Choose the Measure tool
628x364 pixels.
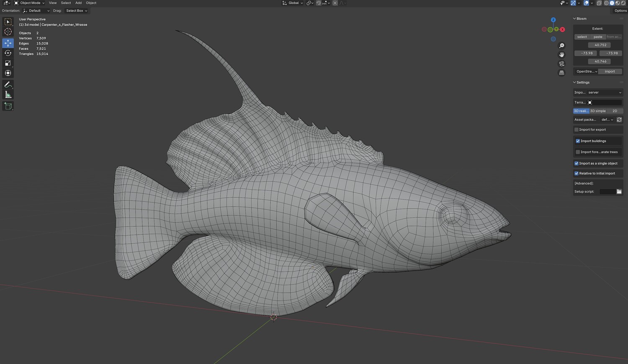tap(8, 95)
